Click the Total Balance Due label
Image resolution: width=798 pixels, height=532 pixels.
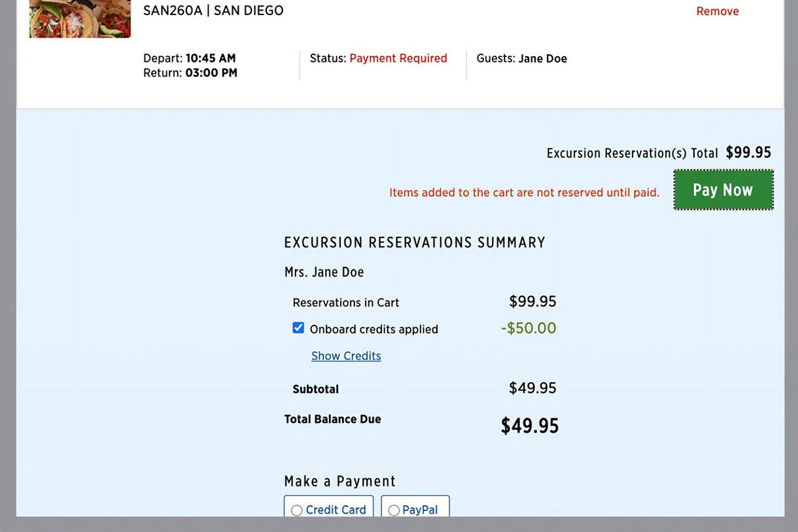[x=332, y=419]
